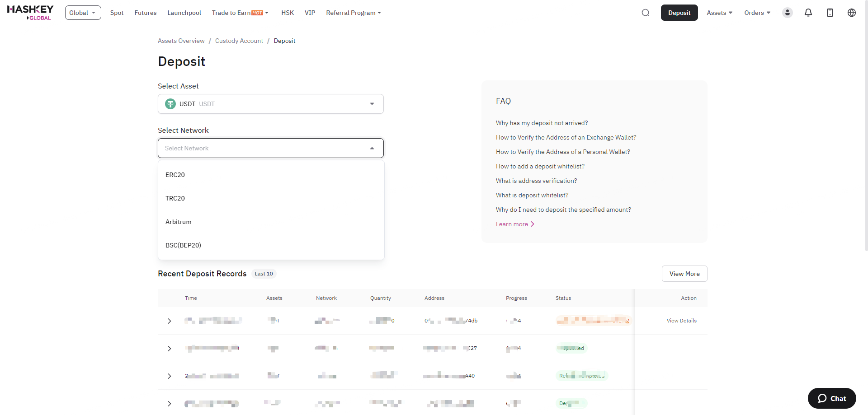The image size is (868, 415).
Task: Click the mobile app download icon
Action: pyautogui.click(x=830, y=13)
